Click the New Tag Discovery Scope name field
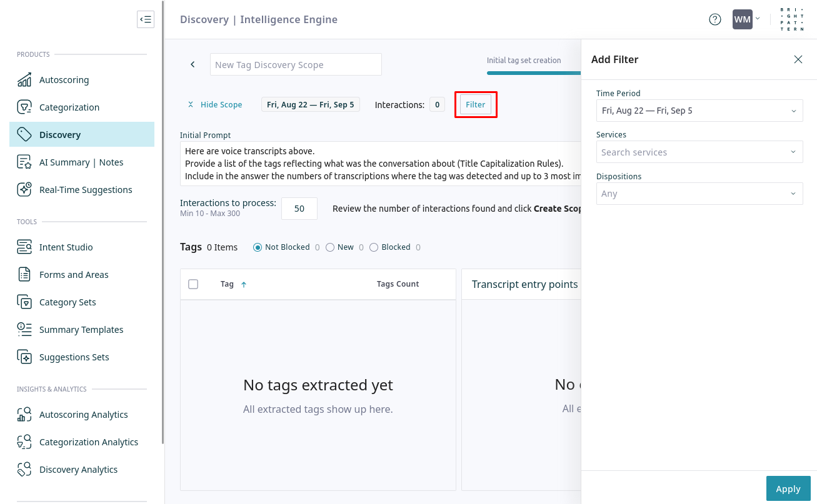This screenshot has height=504, width=817. tap(296, 65)
